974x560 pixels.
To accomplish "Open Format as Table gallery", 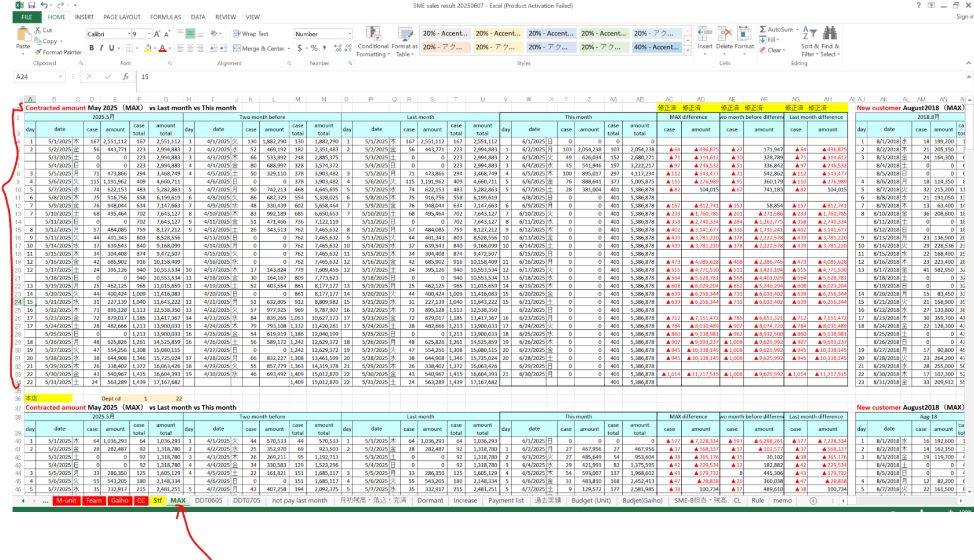I will pos(404,42).
